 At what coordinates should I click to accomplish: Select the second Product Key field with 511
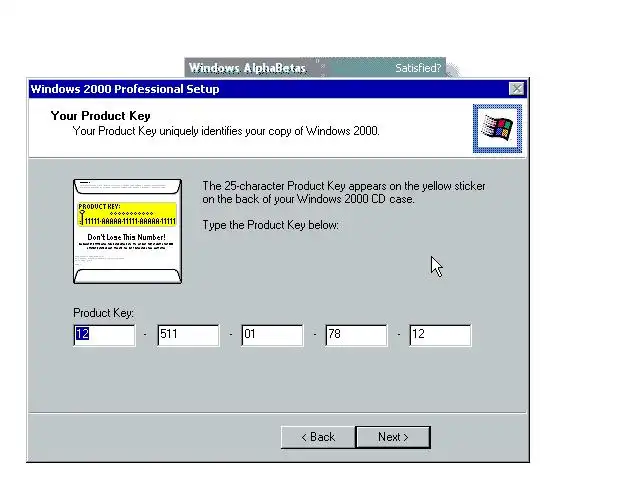point(188,335)
